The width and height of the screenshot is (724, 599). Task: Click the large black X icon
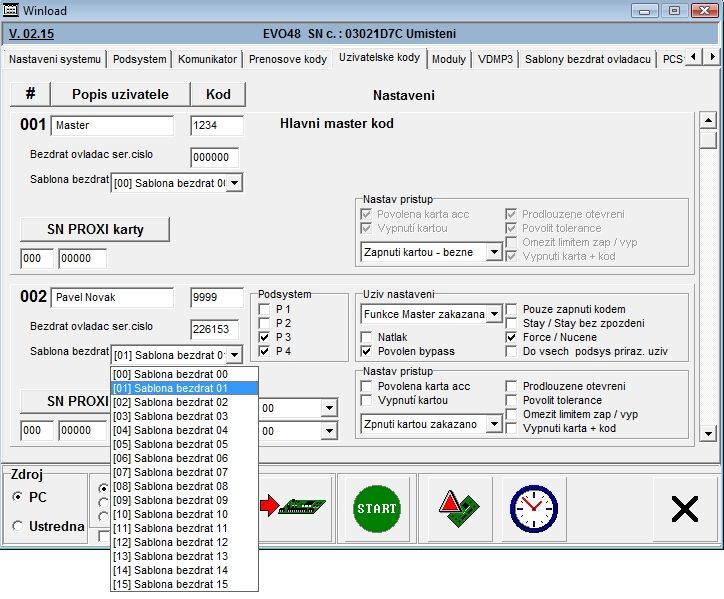(x=685, y=509)
